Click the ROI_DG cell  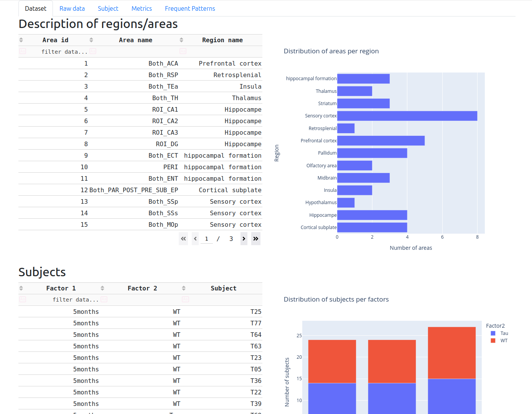coord(134,144)
